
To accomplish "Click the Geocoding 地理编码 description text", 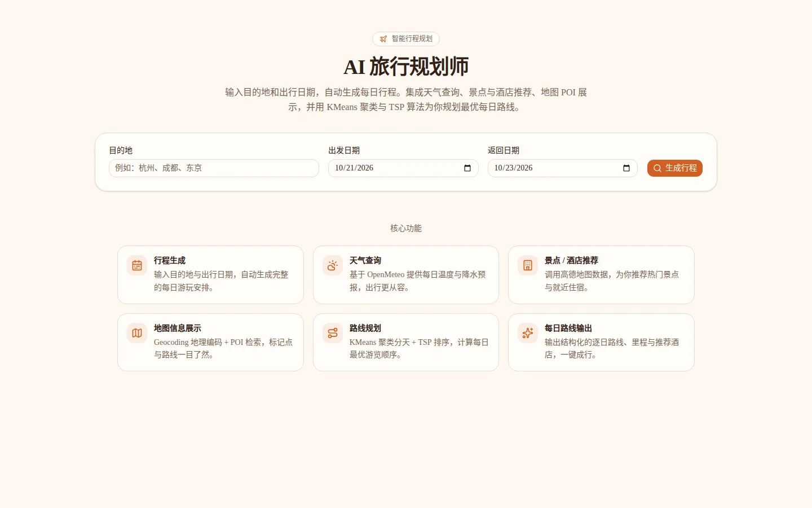I will coord(223,348).
